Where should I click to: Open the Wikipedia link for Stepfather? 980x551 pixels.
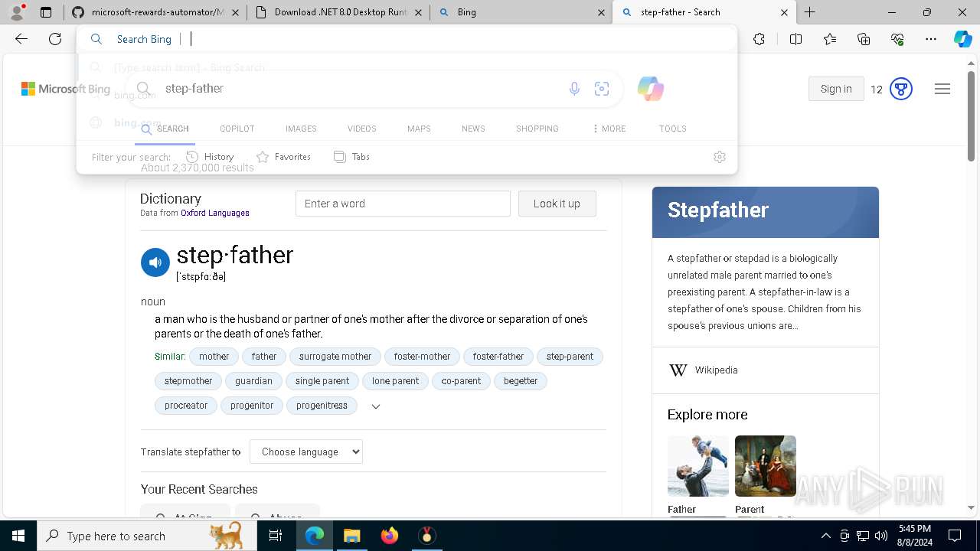[716, 370]
